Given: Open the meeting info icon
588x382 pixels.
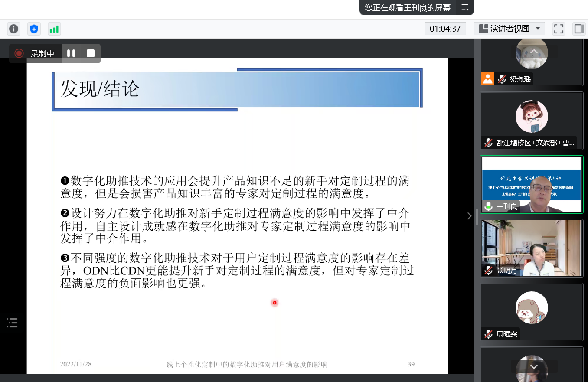Looking at the screenshot, I should [x=14, y=29].
